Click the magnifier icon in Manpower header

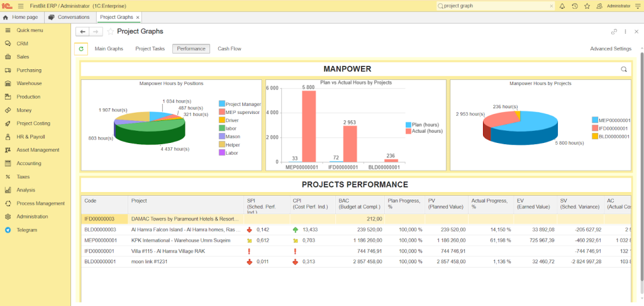[624, 69]
